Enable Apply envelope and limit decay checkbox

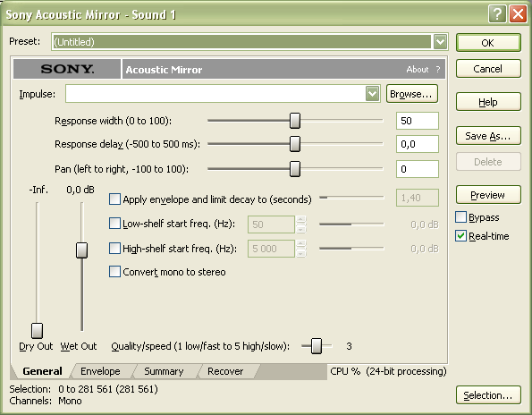tap(114, 199)
